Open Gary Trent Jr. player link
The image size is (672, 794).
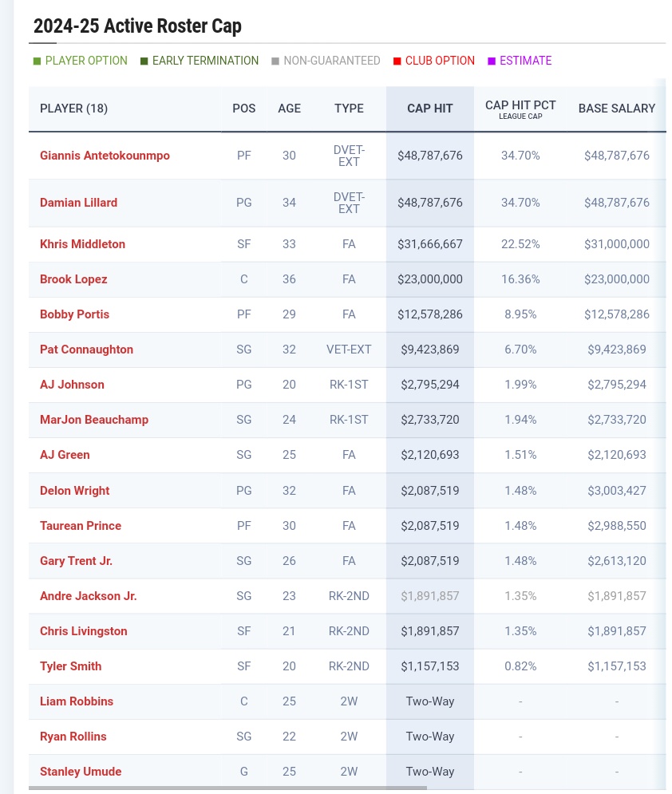point(76,561)
